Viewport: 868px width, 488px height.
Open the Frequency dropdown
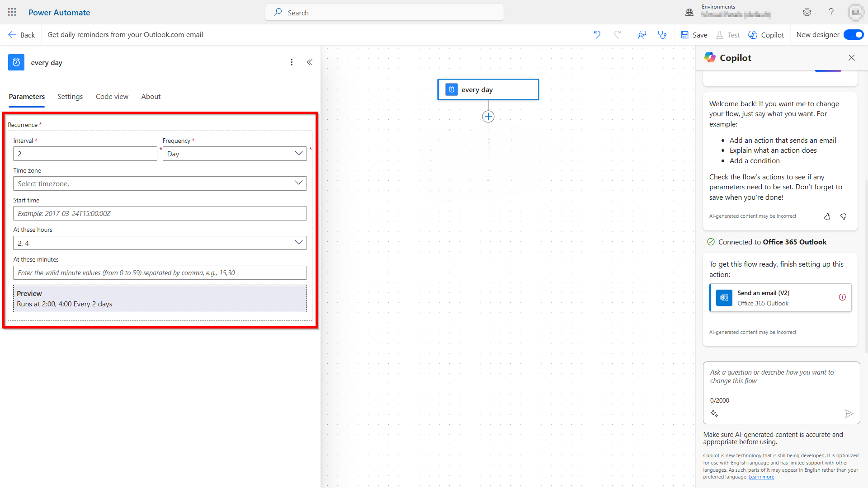235,154
